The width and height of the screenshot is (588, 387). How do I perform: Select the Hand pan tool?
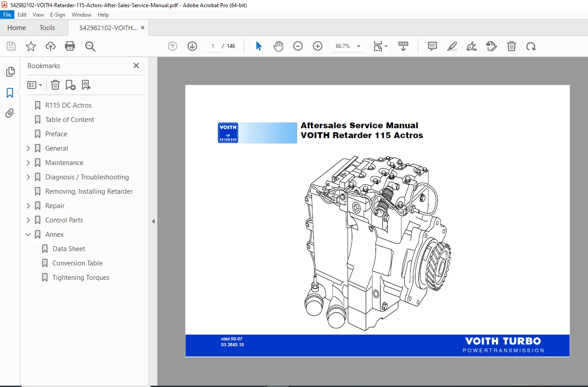278,46
